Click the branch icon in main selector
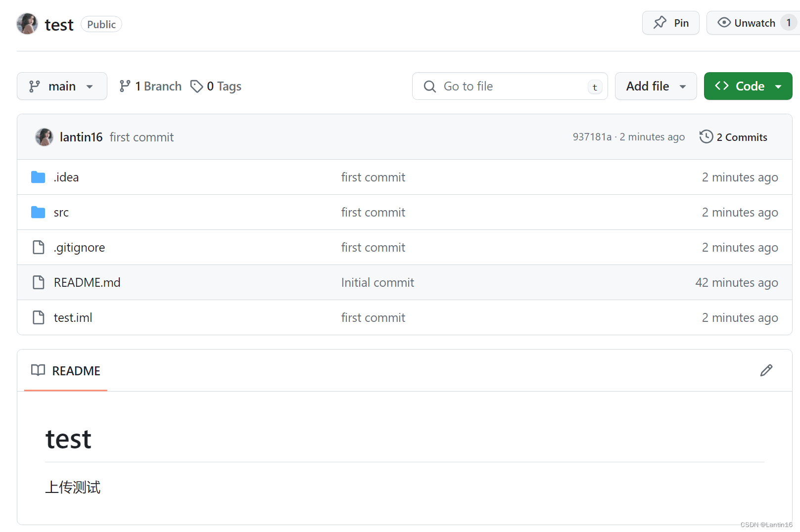The image size is (800, 532). tap(34, 87)
